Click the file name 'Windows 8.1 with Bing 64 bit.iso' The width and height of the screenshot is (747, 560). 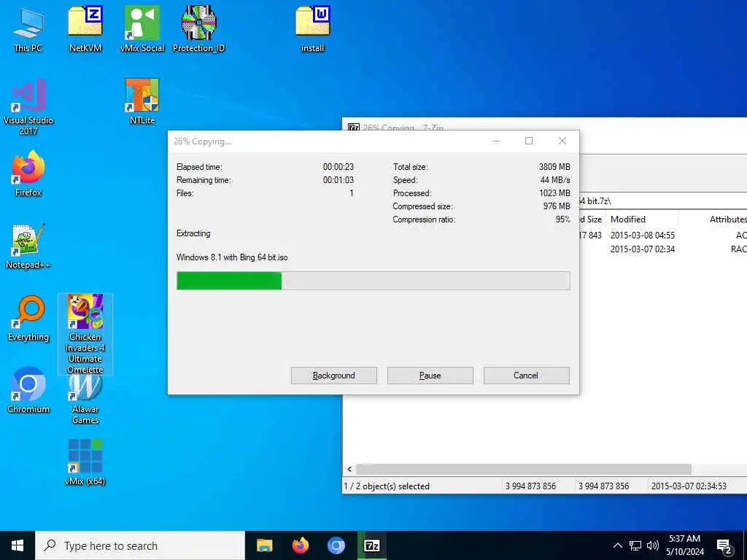click(x=232, y=257)
